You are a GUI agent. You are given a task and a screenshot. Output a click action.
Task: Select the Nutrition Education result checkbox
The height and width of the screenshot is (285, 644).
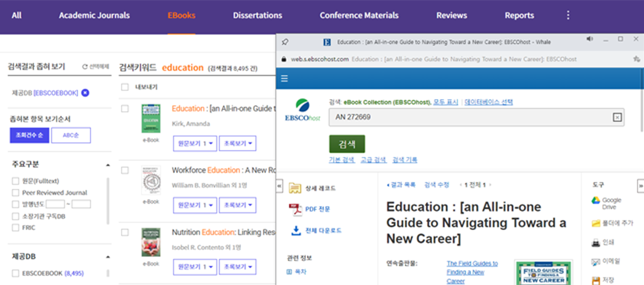click(x=125, y=232)
